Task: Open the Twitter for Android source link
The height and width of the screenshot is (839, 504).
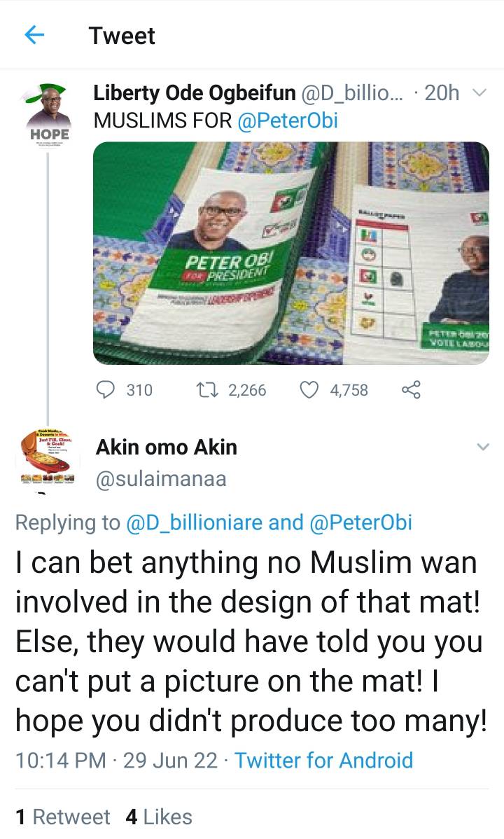Action: pyautogui.click(x=323, y=760)
